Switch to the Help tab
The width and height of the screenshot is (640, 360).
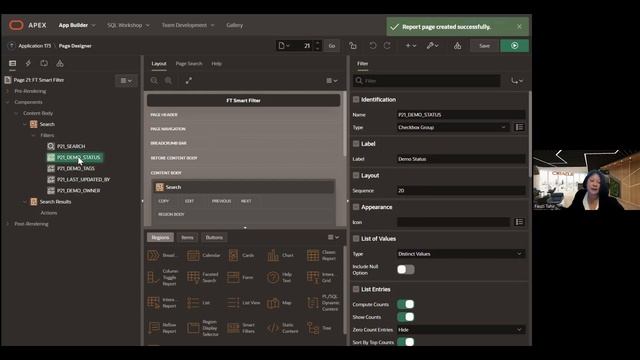217,64
